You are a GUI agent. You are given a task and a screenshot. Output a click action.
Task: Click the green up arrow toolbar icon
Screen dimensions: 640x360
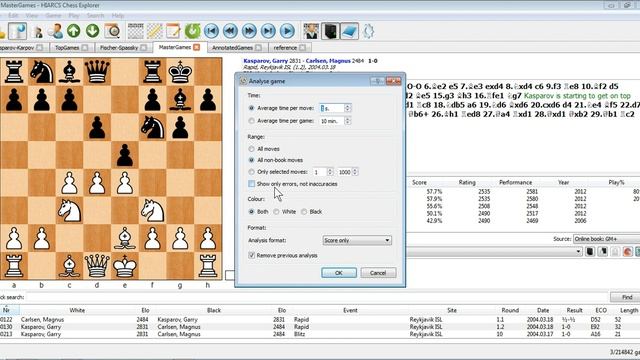pyautogui.click(x=73, y=31)
